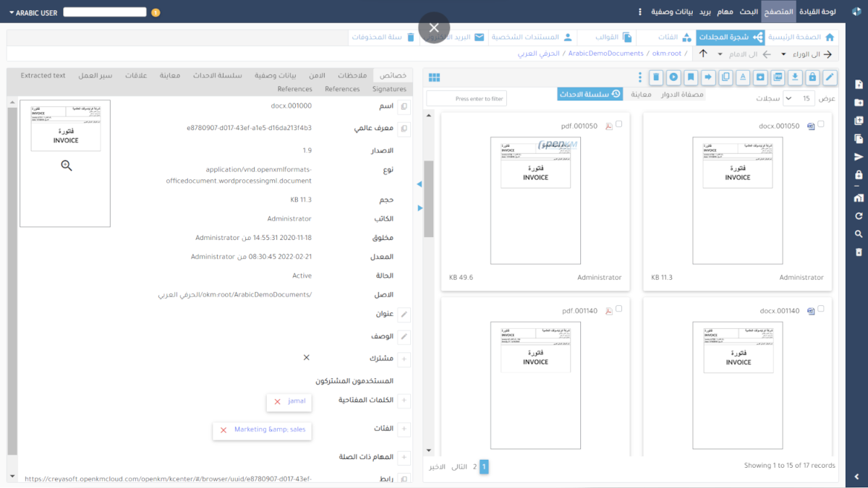Screen dimensions: 868x488
Task: Click the download as PDF toolbar icon
Action: click(x=778, y=77)
